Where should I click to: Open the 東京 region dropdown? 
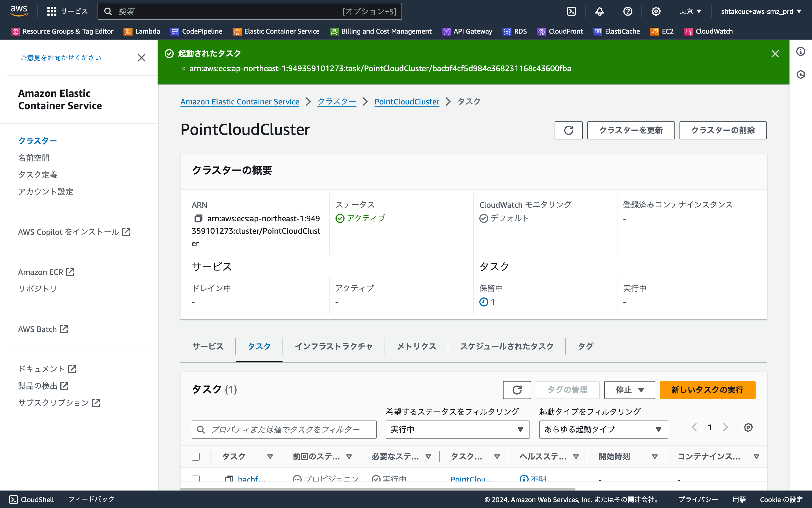coord(690,11)
